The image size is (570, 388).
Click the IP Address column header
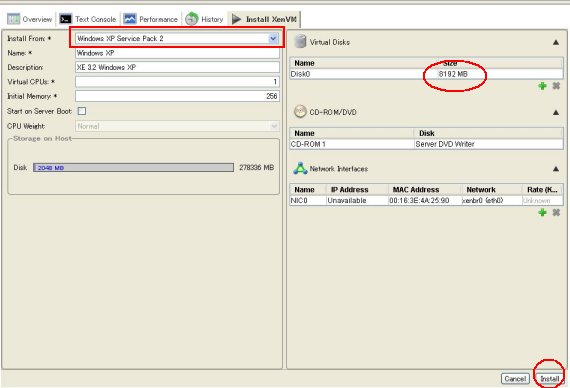click(x=357, y=190)
